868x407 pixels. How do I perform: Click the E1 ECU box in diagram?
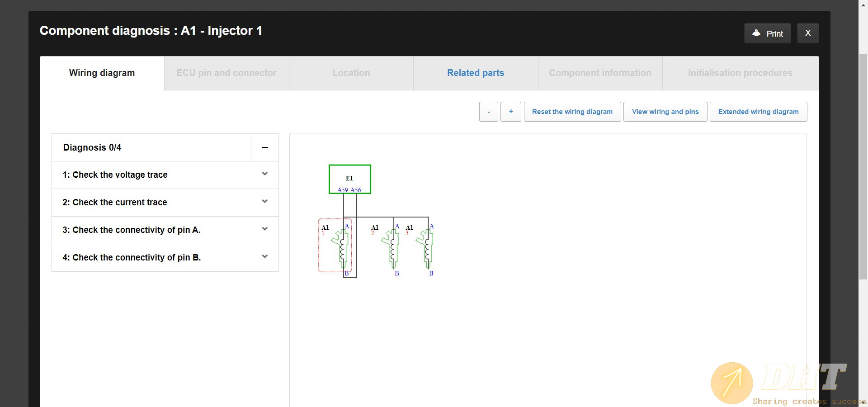coord(349,179)
